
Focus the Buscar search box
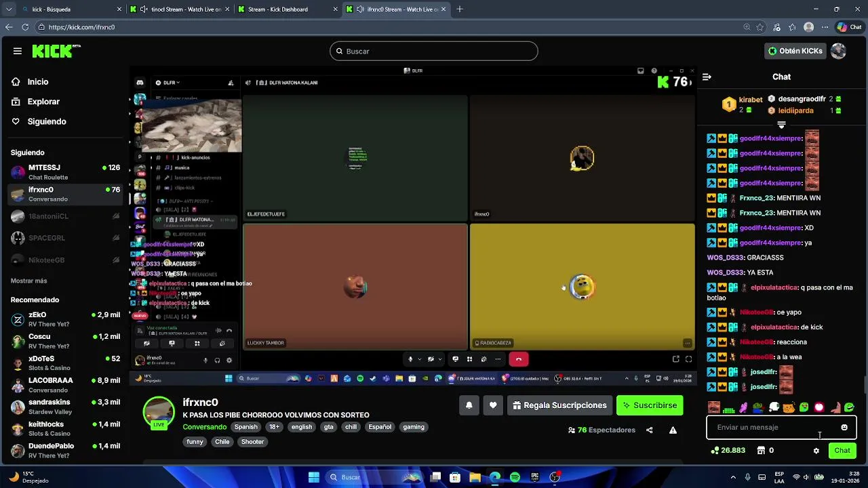tap(434, 51)
